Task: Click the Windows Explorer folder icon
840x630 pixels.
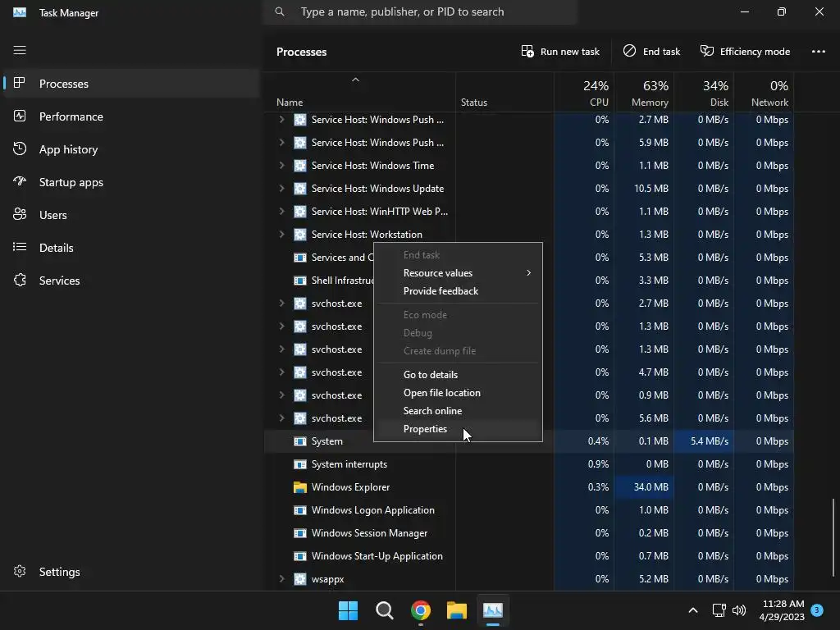Action: point(300,487)
